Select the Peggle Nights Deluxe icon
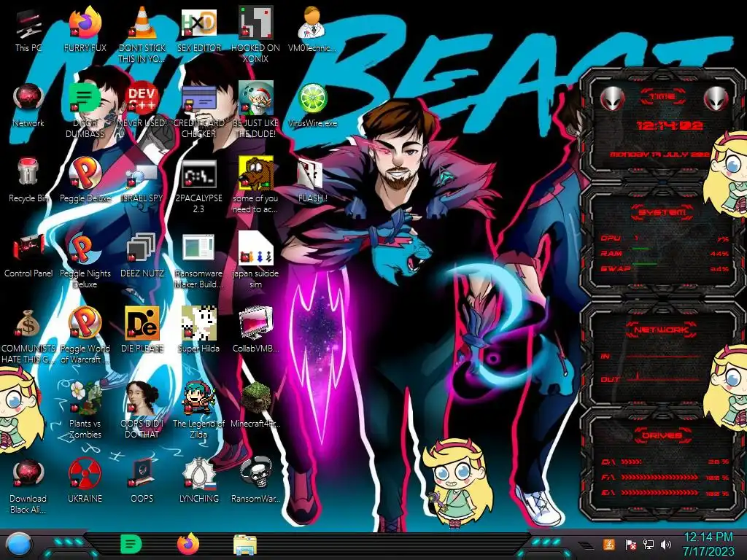 coord(85,249)
